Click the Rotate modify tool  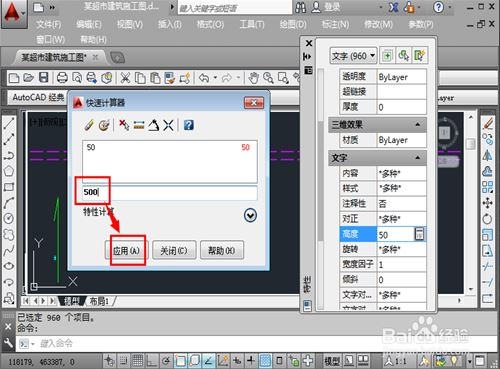pyautogui.click(x=488, y=219)
